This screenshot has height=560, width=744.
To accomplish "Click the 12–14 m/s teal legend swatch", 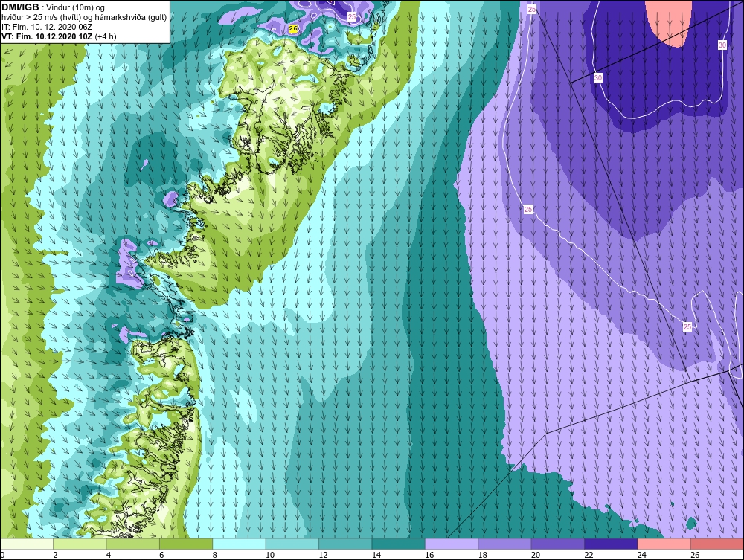I will (x=345, y=544).
